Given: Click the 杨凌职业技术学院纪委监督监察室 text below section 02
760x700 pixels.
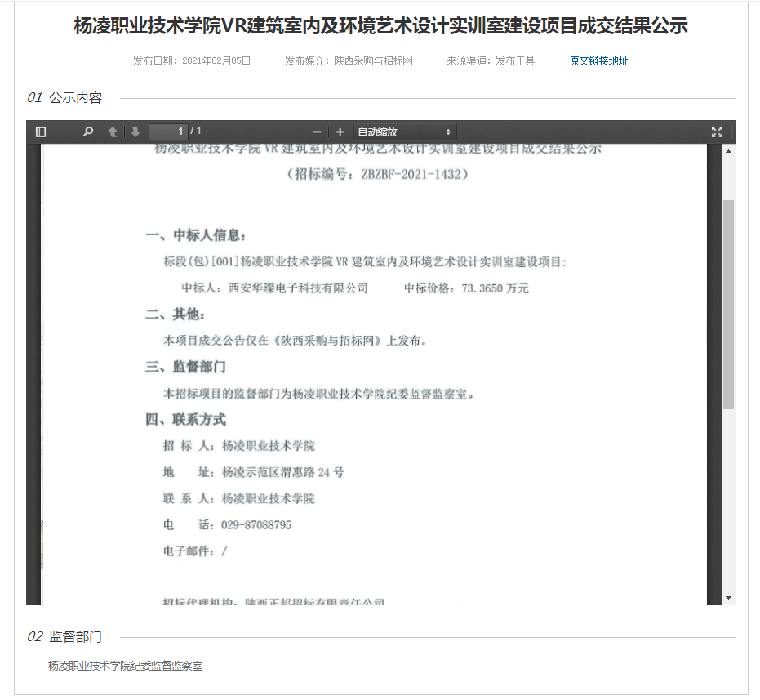Looking at the screenshot, I should click(125, 666).
